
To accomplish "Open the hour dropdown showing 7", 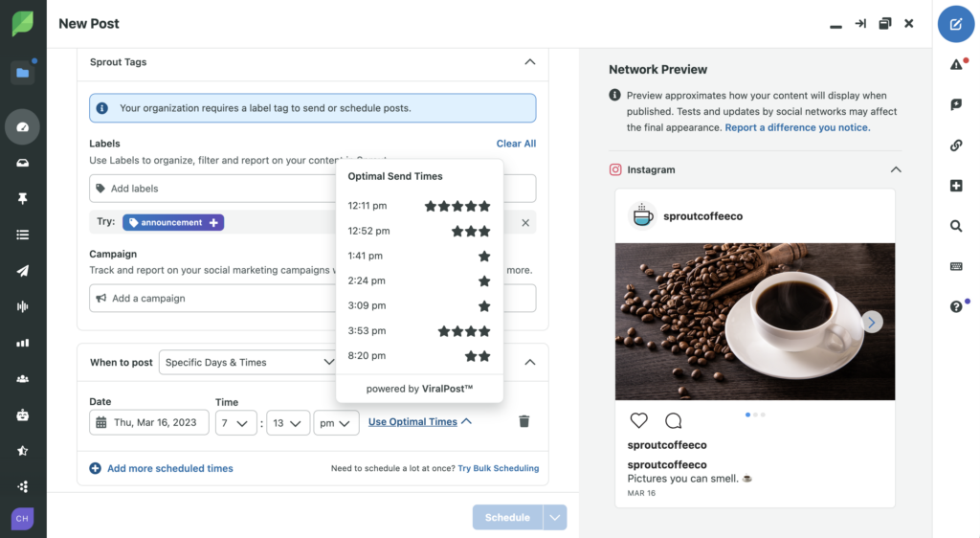I will point(235,423).
